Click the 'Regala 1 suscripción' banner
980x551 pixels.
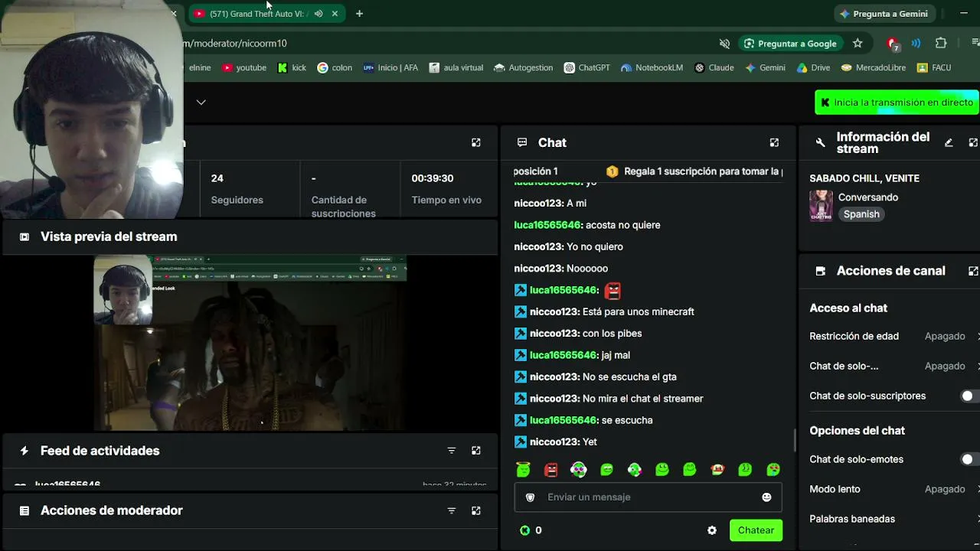point(694,171)
